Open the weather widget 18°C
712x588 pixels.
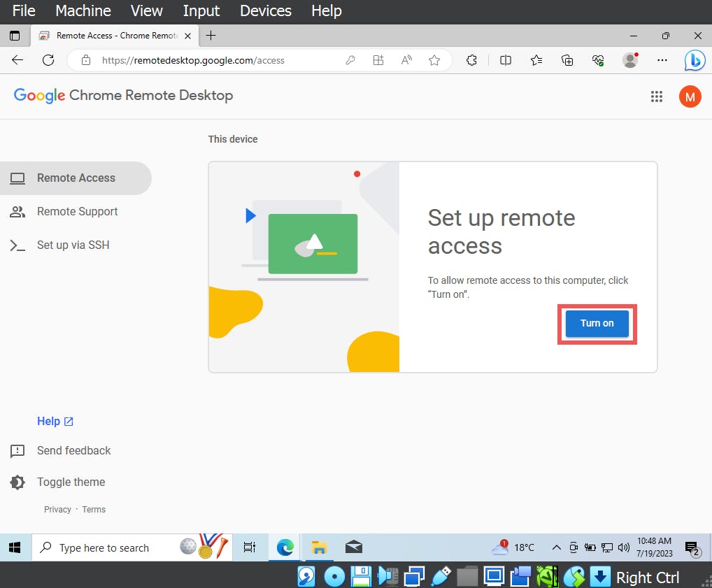tap(513, 547)
